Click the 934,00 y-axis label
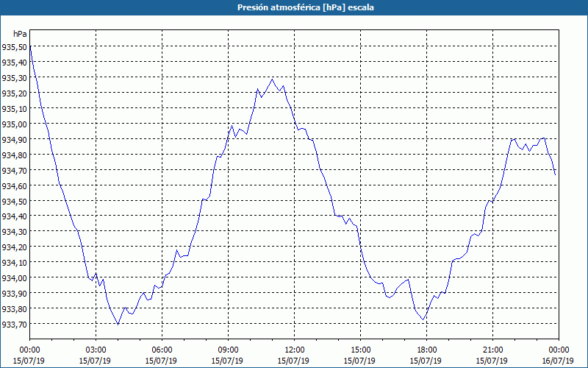The image size is (588, 368). [x=14, y=278]
